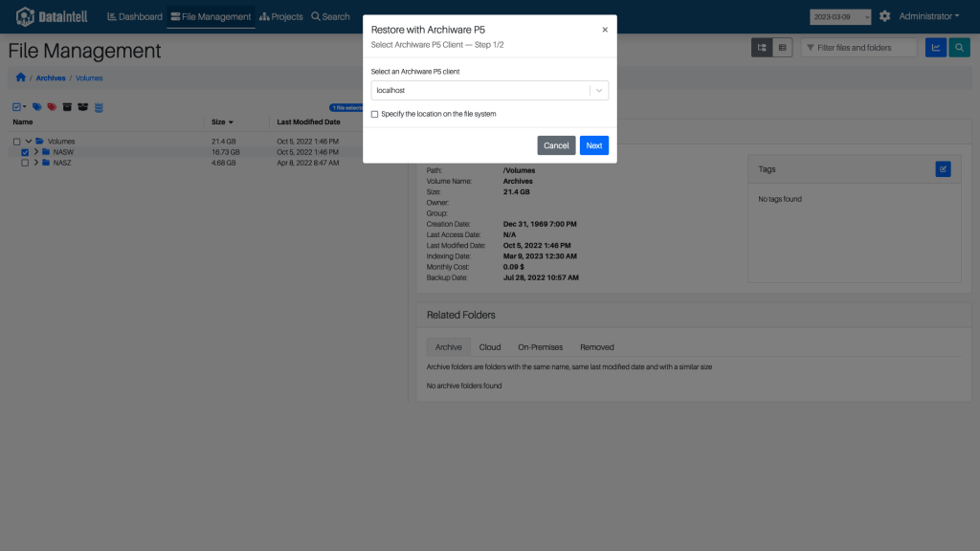The image size is (980, 551).
Task: Sort by the Name column
Action: click(23, 121)
